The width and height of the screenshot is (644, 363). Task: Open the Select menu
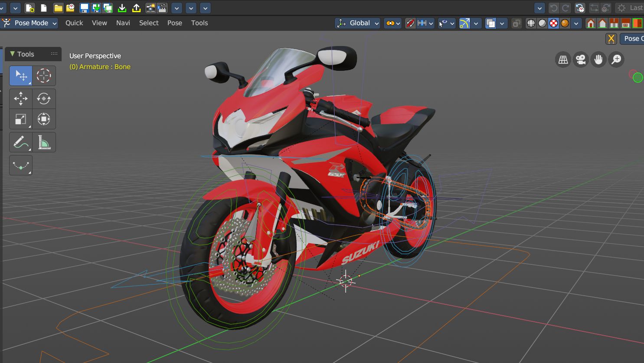[x=149, y=23]
